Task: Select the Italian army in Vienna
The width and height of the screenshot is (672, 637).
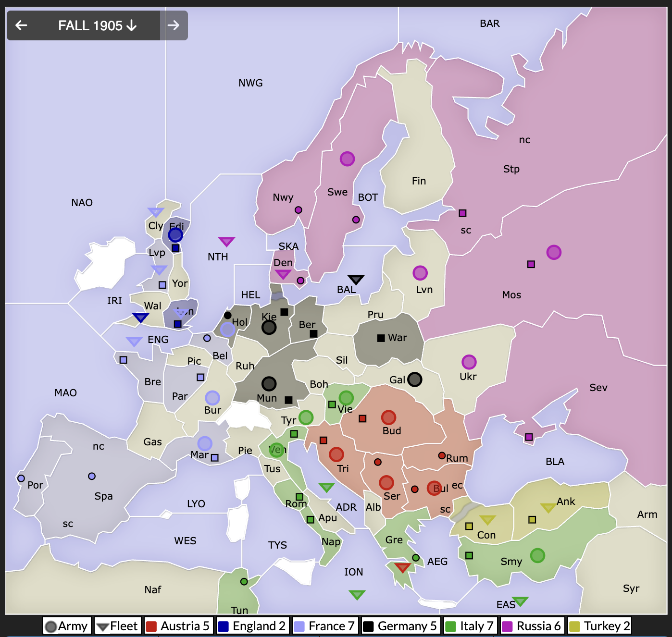Action: [x=346, y=398]
